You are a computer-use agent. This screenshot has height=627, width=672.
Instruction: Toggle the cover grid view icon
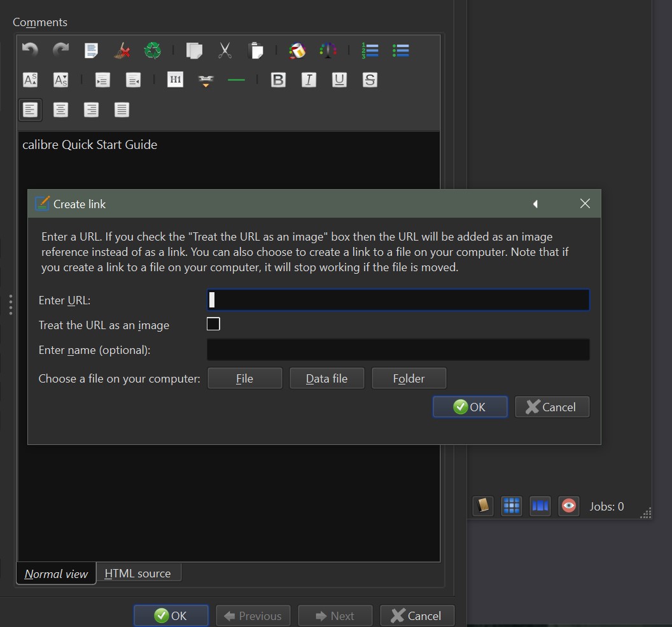pos(512,506)
